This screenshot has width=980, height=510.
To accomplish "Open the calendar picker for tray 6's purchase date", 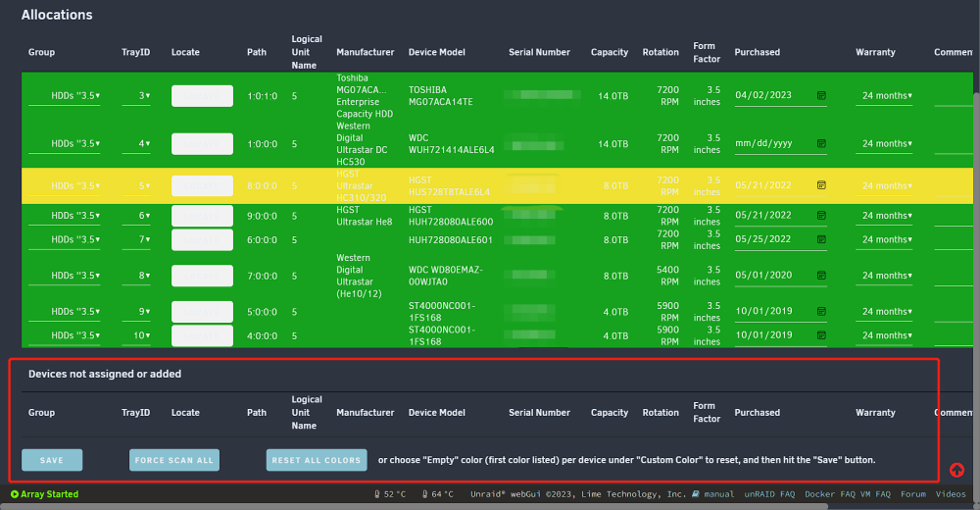I will pyautogui.click(x=821, y=215).
